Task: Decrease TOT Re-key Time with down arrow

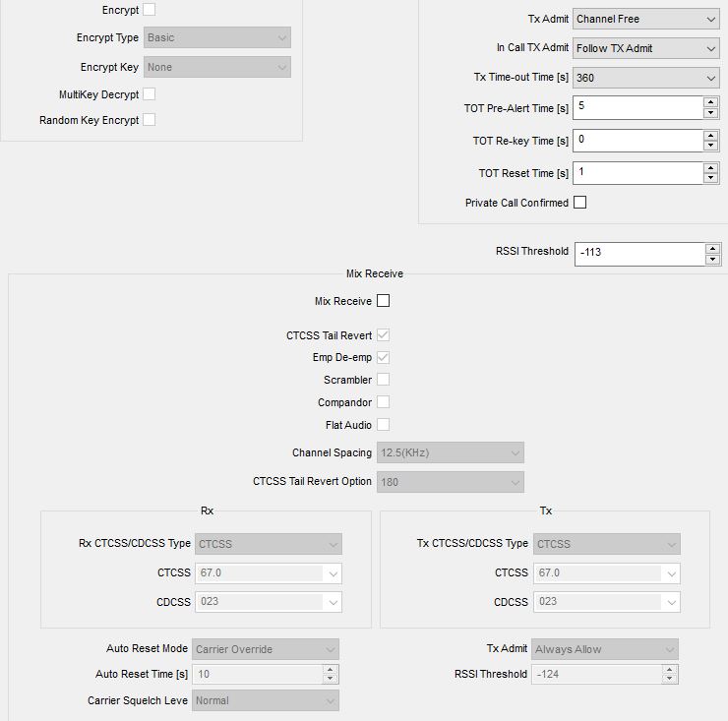Action: coord(710,146)
